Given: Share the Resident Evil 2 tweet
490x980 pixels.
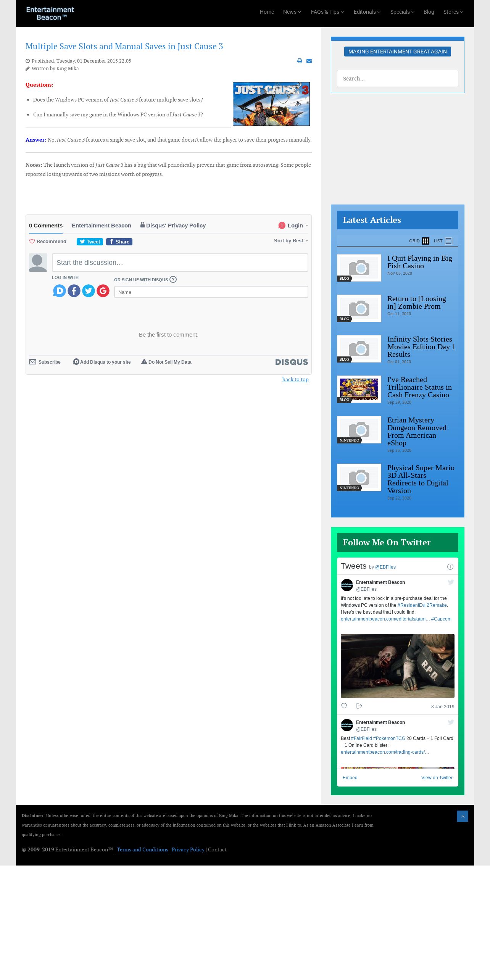Looking at the screenshot, I should pyautogui.click(x=359, y=706).
